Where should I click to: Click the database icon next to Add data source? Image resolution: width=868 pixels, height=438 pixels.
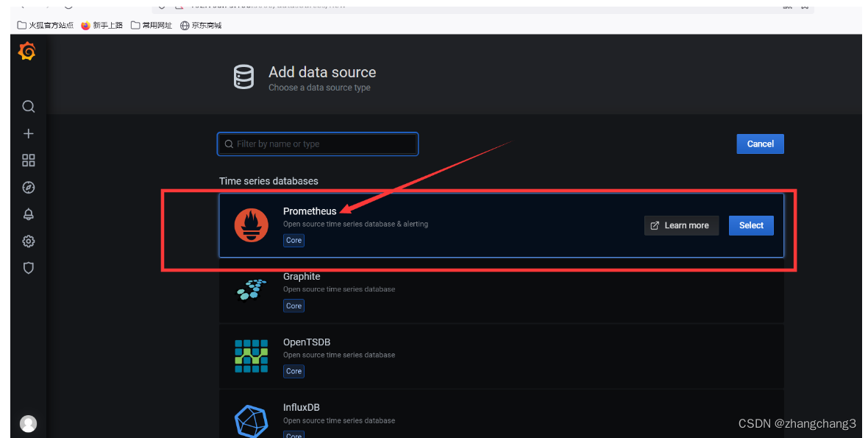pyautogui.click(x=243, y=77)
